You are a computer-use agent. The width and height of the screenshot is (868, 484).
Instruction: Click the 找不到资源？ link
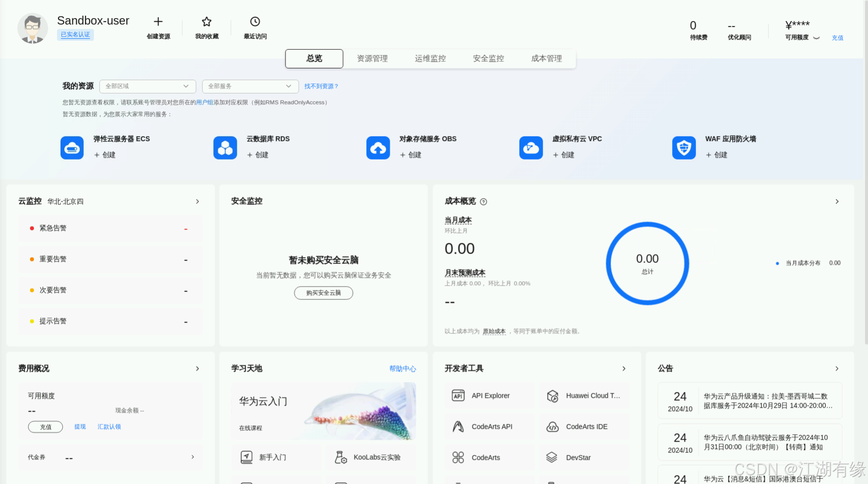coord(321,86)
